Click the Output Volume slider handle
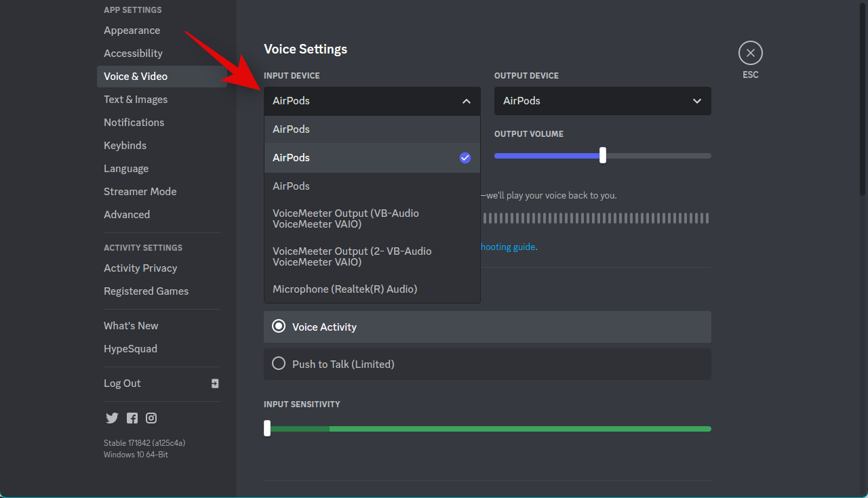This screenshot has width=868, height=498. [602, 156]
